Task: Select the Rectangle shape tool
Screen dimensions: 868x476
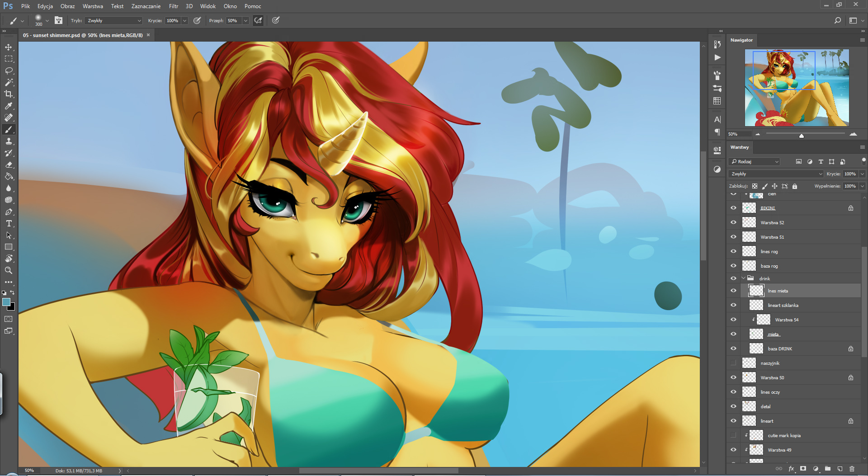Action: [x=9, y=247]
